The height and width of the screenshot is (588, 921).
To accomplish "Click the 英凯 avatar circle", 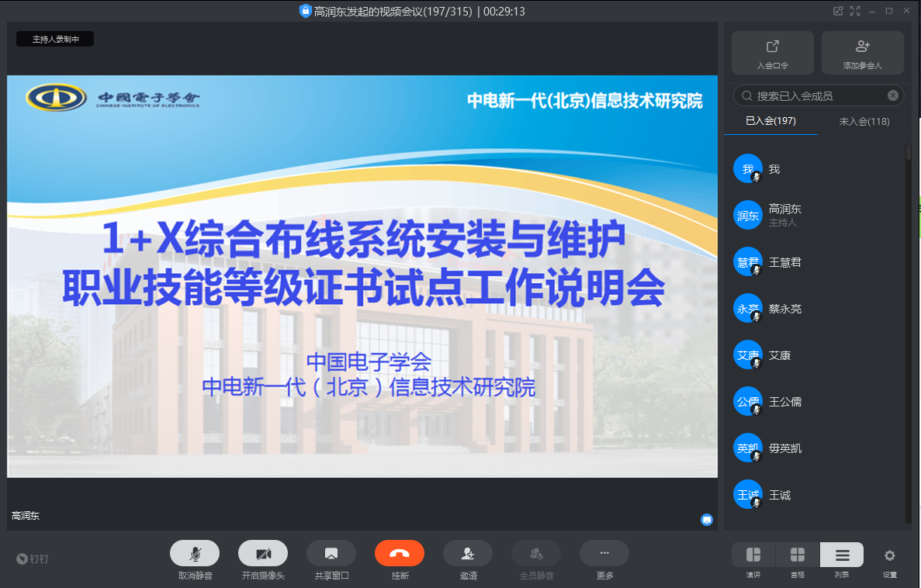I will pyautogui.click(x=748, y=448).
